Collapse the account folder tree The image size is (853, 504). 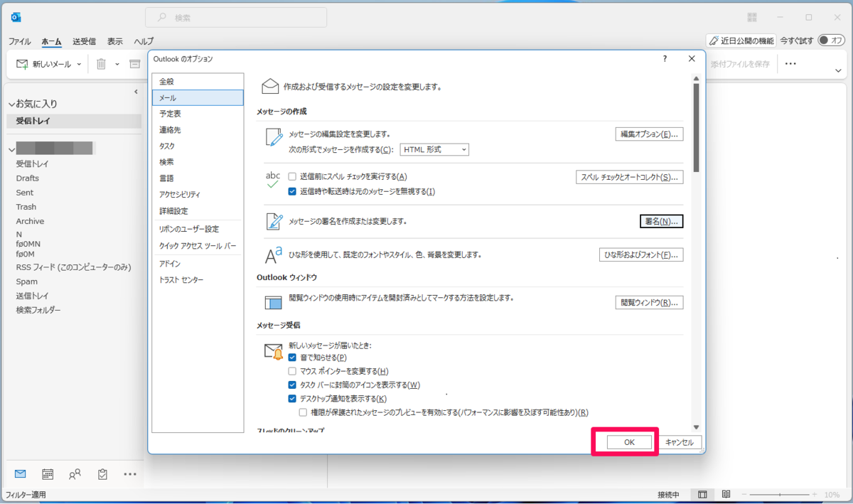tap(11, 149)
